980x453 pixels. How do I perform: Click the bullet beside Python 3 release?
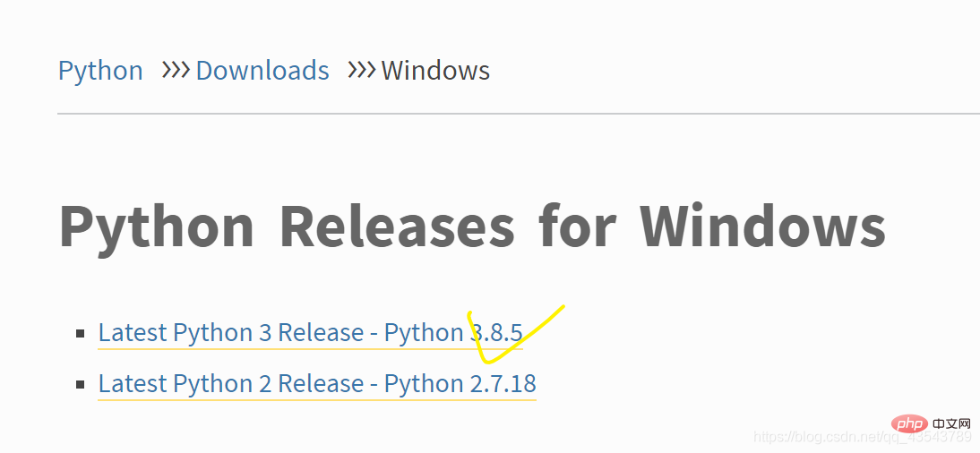point(81,334)
